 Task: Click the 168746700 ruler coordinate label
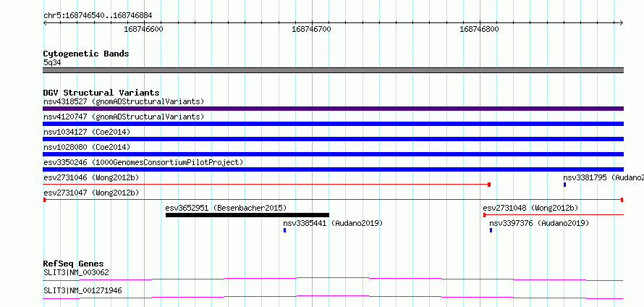coord(311,29)
